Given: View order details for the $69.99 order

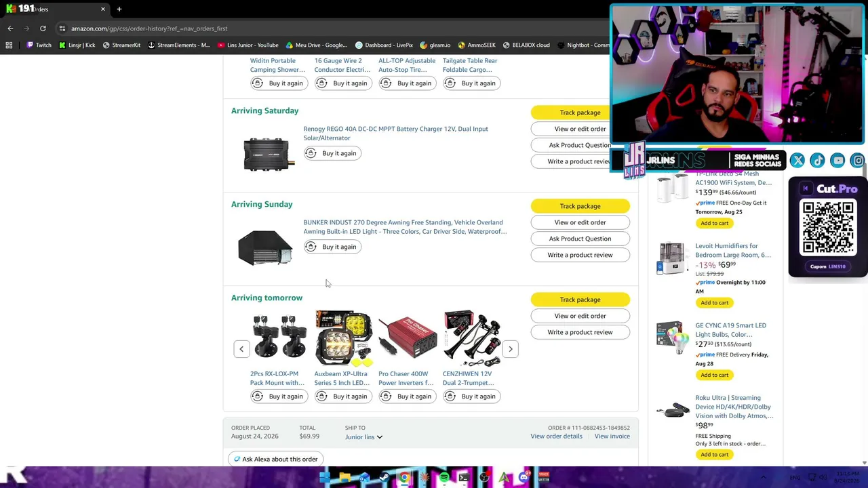Looking at the screenshot, I should [x=556, y=436].
